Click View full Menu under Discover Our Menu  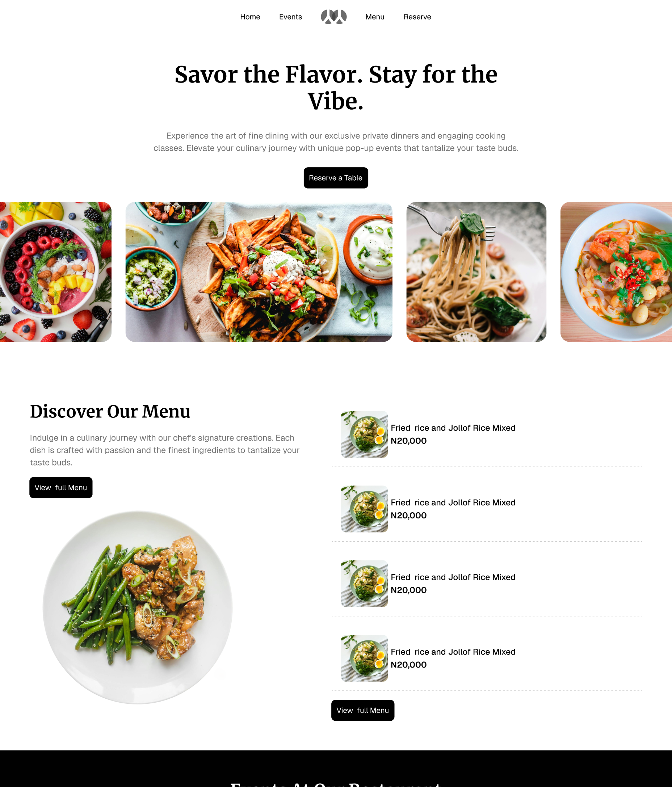tap(61, 487)
